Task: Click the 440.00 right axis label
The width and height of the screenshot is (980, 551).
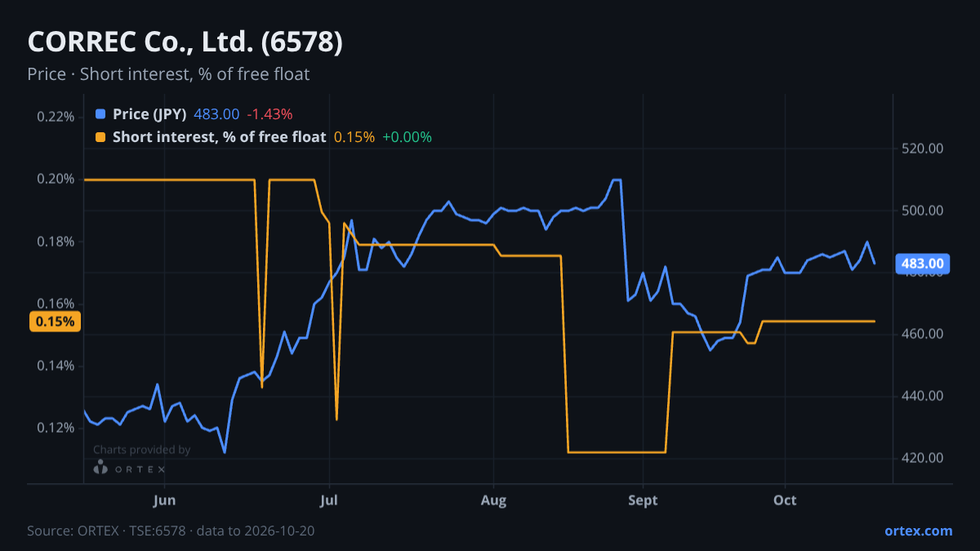Action: (923, 396)
